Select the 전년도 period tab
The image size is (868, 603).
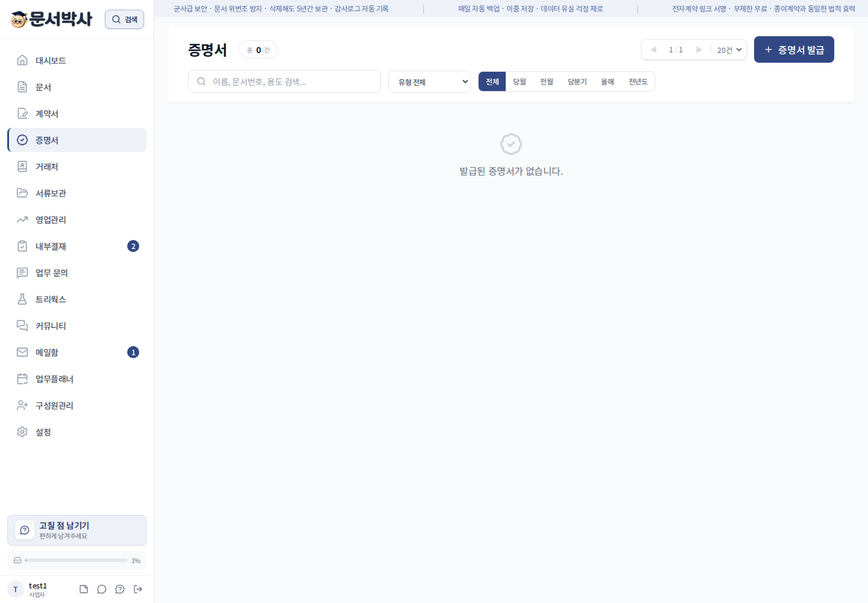click(x=638, y=81)
